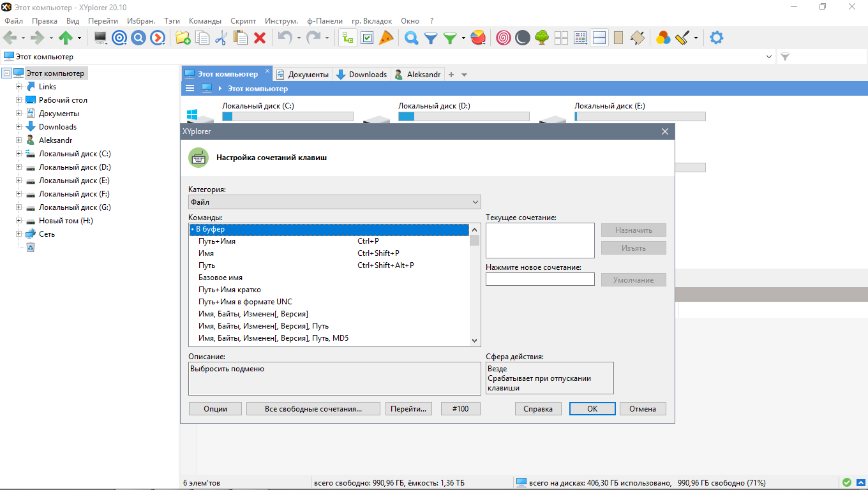Click the dark moon icon in toolbar
Image resolution: width=868 pixels, height=490 pixels.
(x=522, y=38)
